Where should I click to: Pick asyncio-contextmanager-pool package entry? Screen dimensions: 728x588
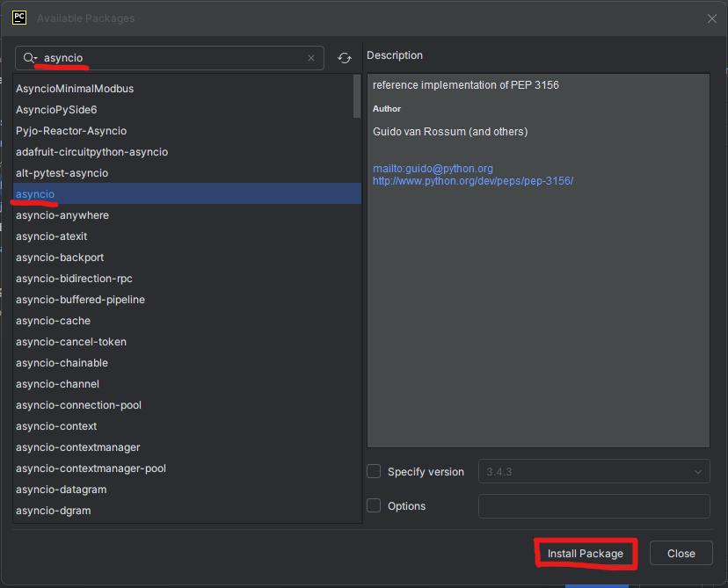tap(91, 468)
